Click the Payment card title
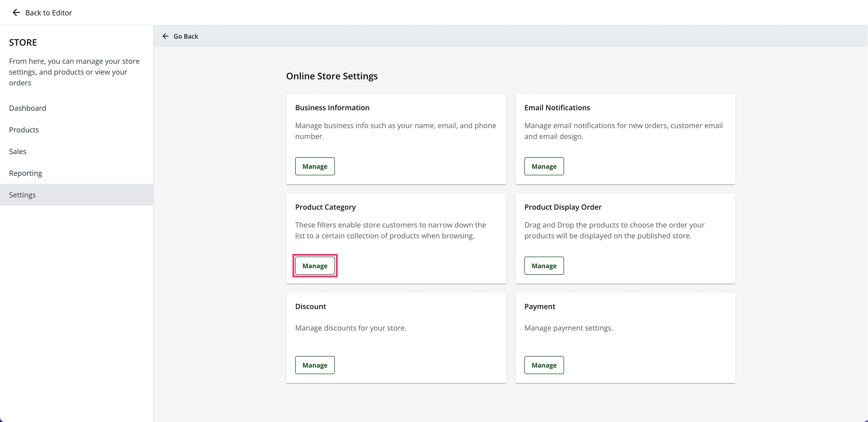Image resolution: width=868 pixels, height=422 pixels. pyautogui.click(x=540, y=306)
